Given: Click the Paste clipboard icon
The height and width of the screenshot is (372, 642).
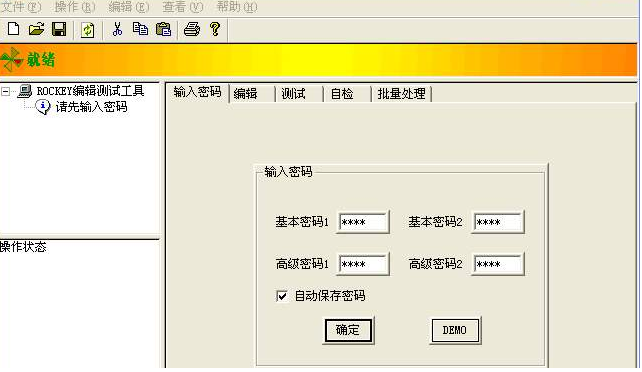Looking at the screenshot, I should click(x=163, y=29).
